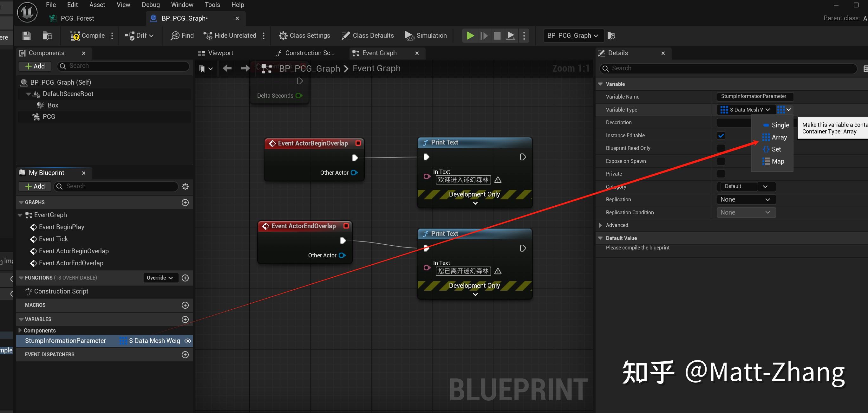Uncheck the Instance Editable checkbox
This screenshot has width=868, height=413.
coord(721,135)
